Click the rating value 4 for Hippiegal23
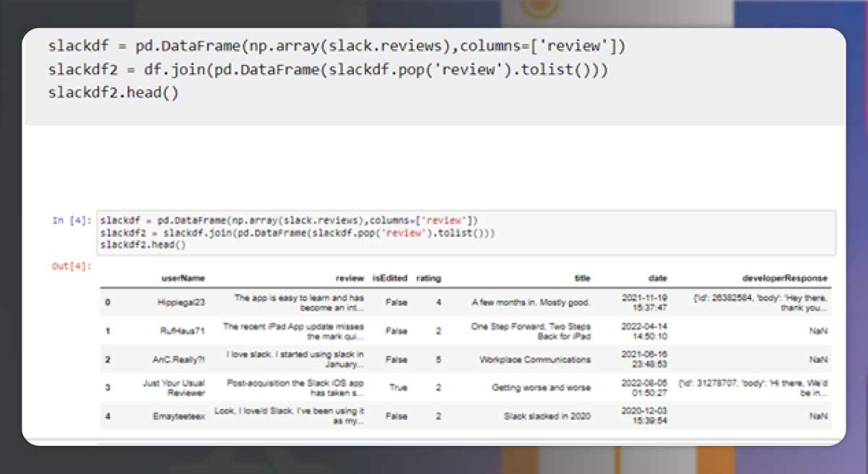The image size is (868, 474). tap(438, 303)
